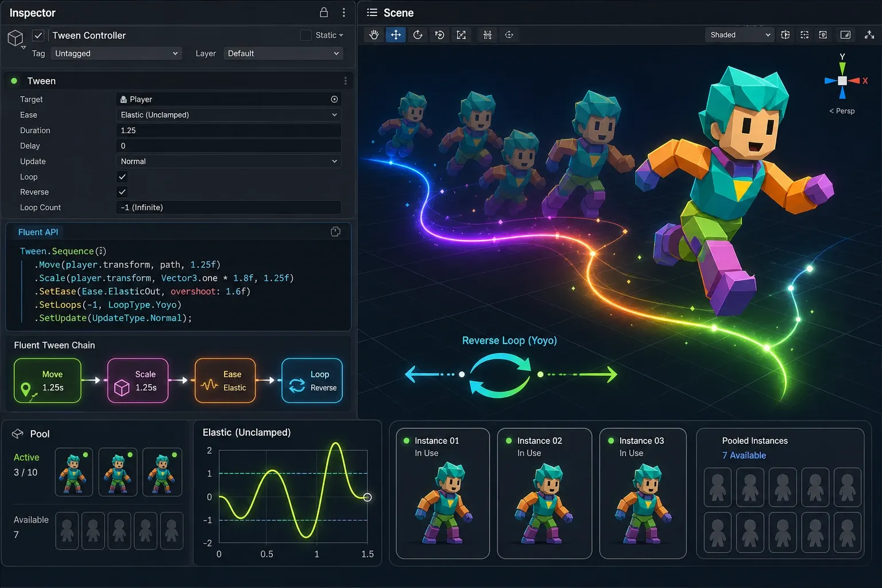Click the "7 Available" text under Pooled Instances
The width and height of the screenshot is (882, 588).
click(744, 455)
